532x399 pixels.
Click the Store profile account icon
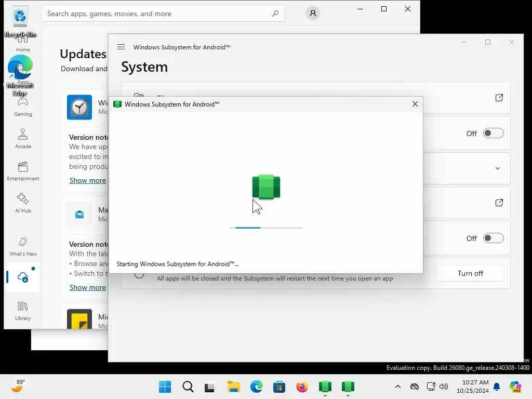pyautogui.click(x=312, y=13)
